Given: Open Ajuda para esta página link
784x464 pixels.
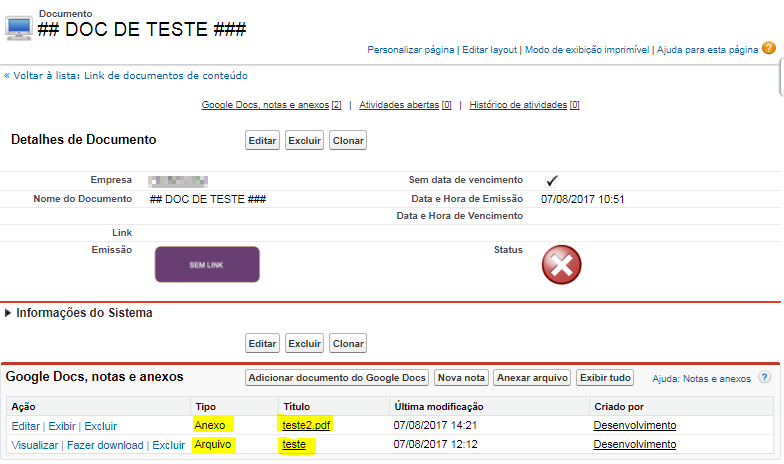Looking at the screenshot, I should 708,50.
